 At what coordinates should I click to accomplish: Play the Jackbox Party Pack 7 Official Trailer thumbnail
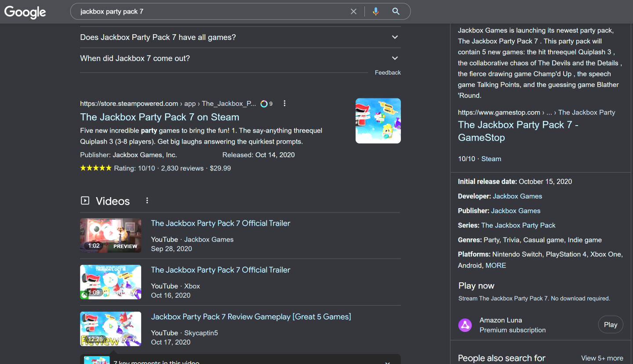coord(110,236)
